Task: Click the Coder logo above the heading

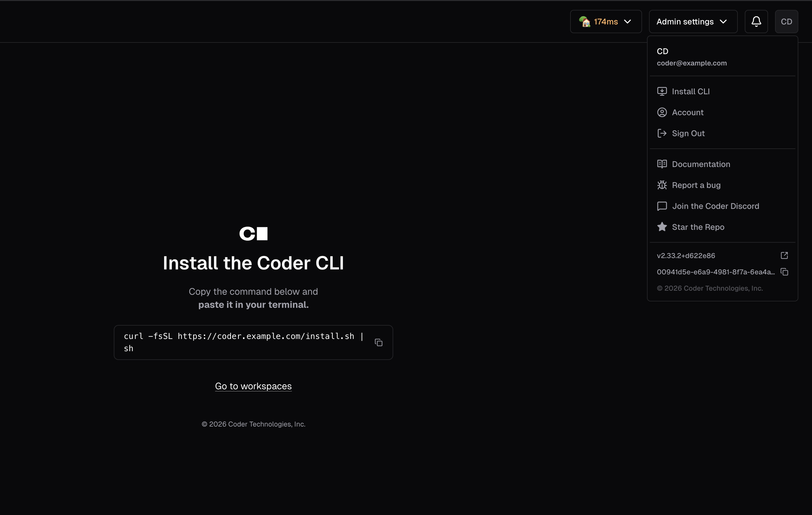Action: (x=253, y=233)
